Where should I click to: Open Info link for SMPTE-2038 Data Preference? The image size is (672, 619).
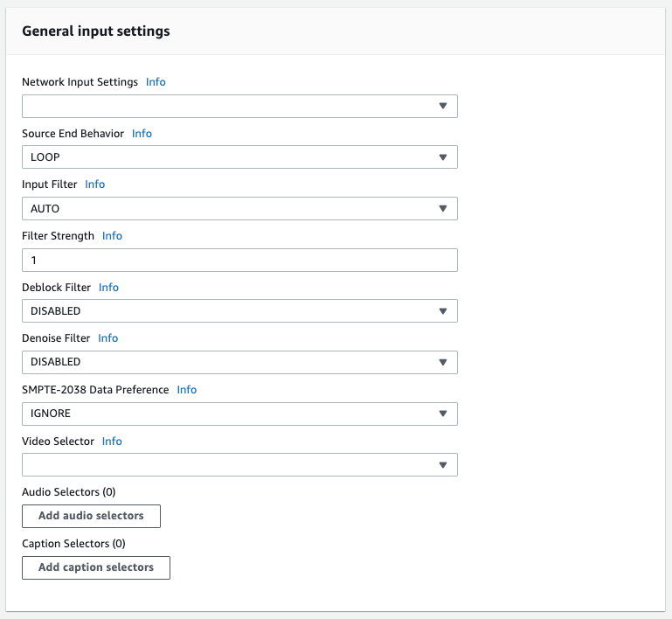187,390
